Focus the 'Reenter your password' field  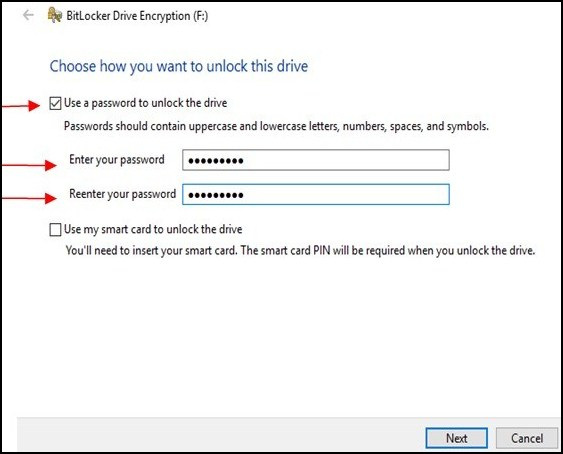[x=316, y=194]
